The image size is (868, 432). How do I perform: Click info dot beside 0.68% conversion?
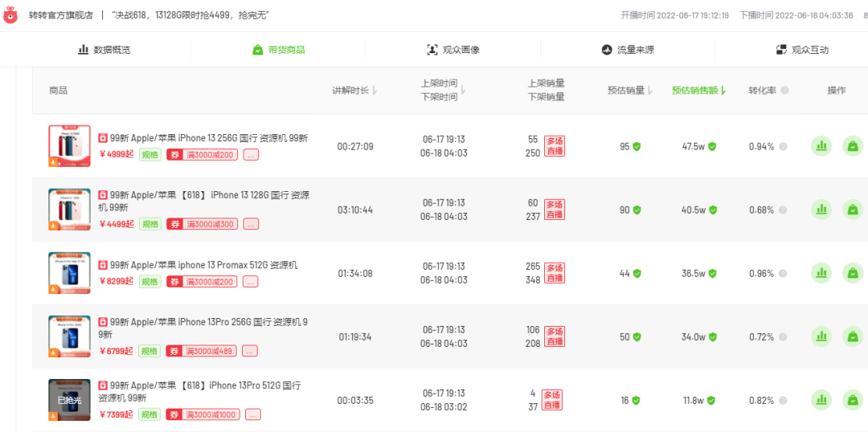click(x=783, y=210)
